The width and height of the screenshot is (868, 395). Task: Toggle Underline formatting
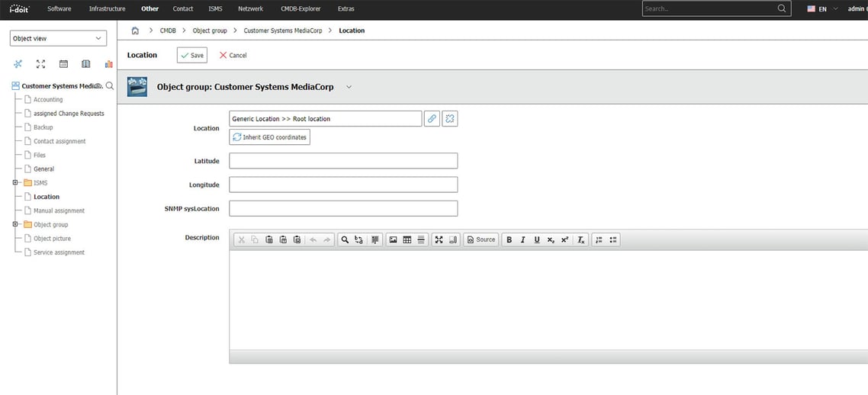[536, 239]
